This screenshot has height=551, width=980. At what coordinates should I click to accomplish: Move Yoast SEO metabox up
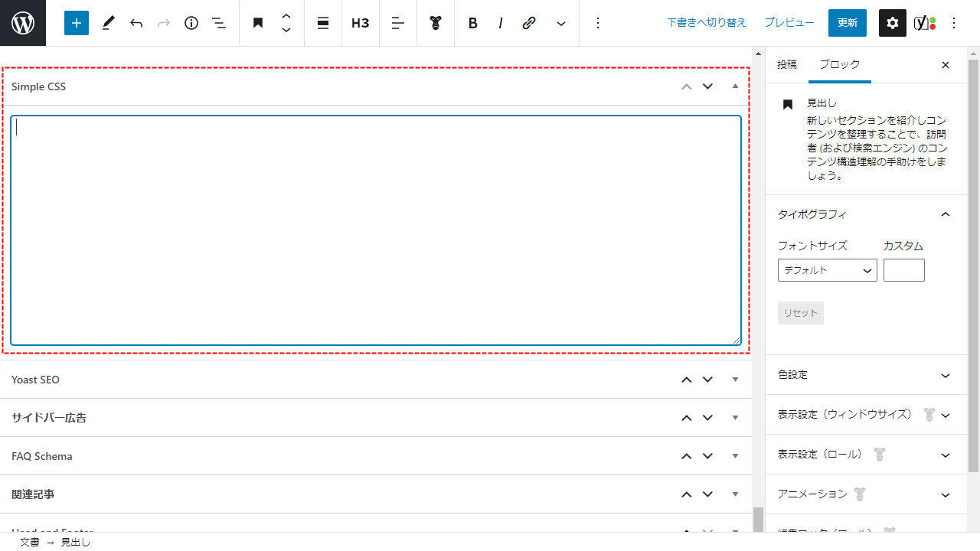coord(687,380)
